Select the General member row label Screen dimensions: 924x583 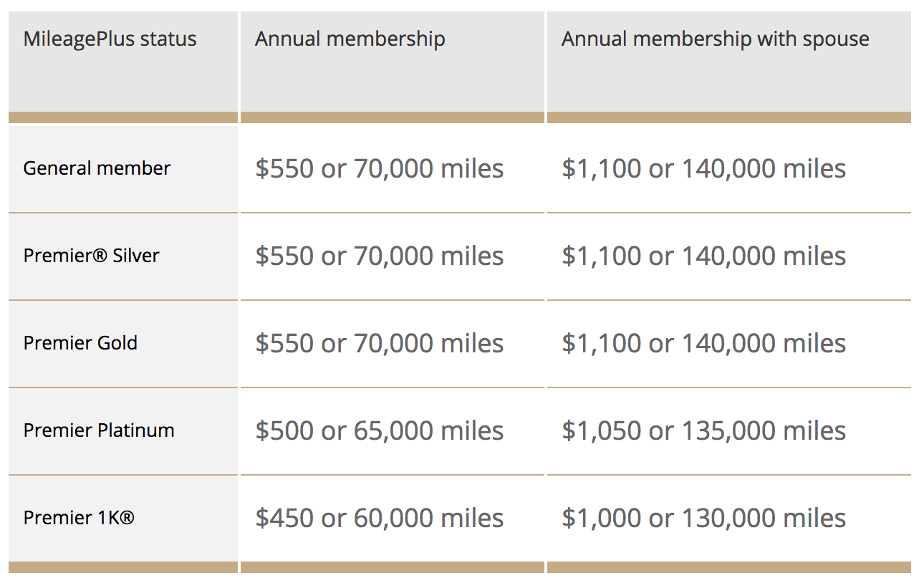(97, 168)
